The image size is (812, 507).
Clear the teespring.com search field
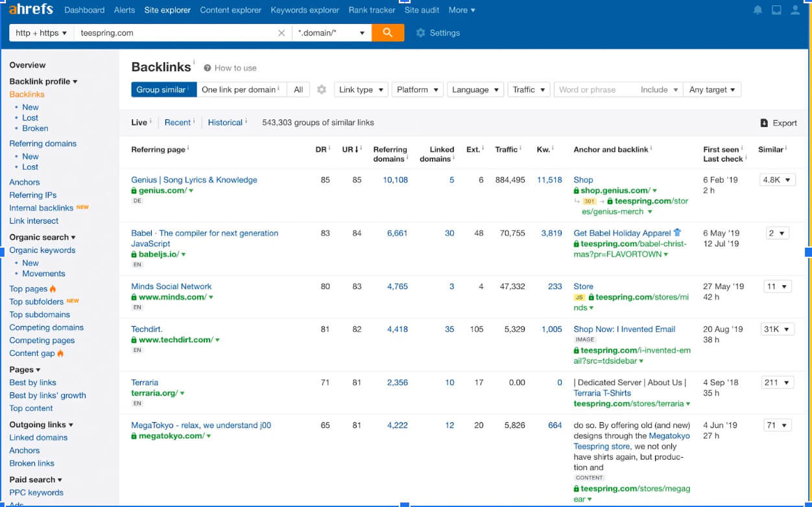pos(281,33)
